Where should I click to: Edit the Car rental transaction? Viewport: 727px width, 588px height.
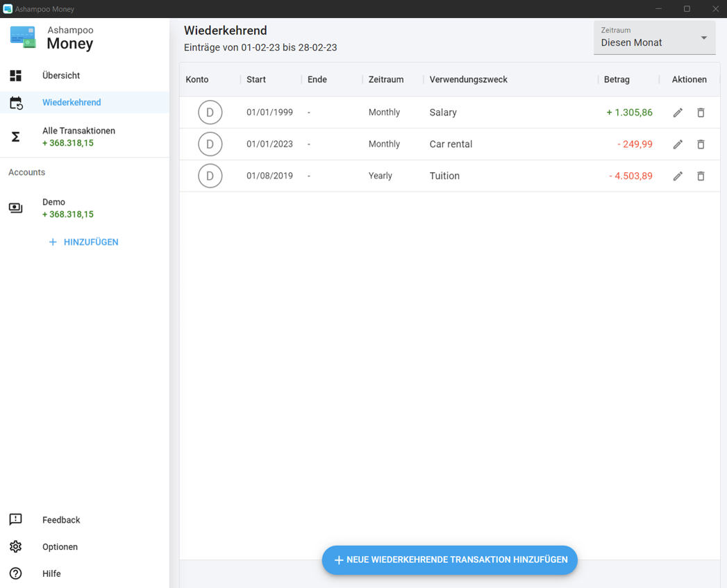pyautogui.click(x=678, y=144)
